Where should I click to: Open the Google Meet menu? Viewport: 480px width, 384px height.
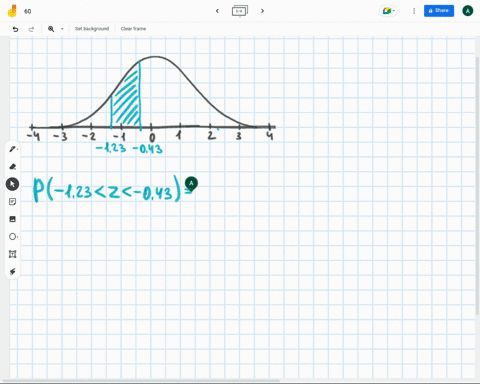pos(388,11)
